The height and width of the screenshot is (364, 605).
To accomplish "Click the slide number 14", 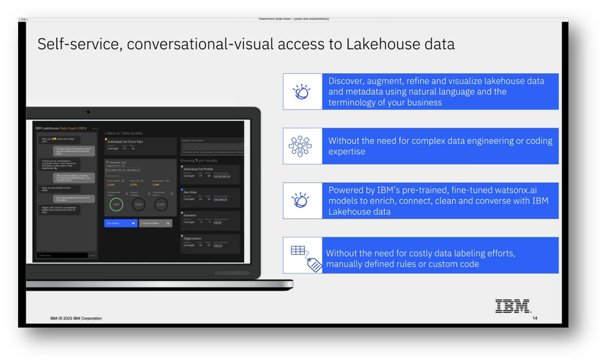I will 535,318.
